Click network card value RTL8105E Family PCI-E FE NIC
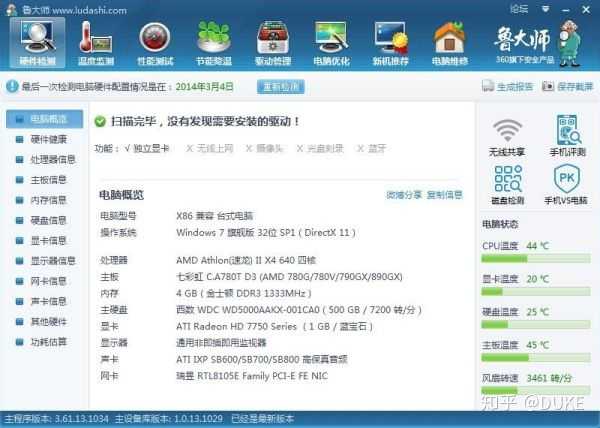The width and height of the screenshot is (600, 428). click(x=252, y=376)
